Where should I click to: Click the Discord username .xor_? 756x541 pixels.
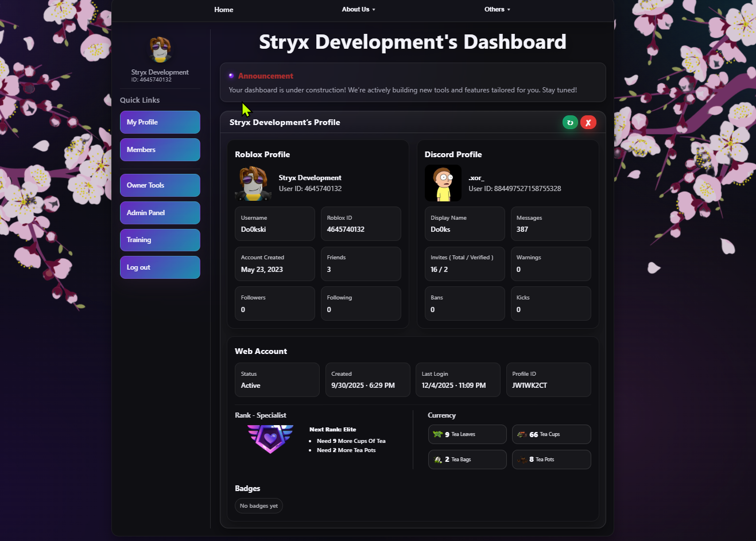(476, 178)
